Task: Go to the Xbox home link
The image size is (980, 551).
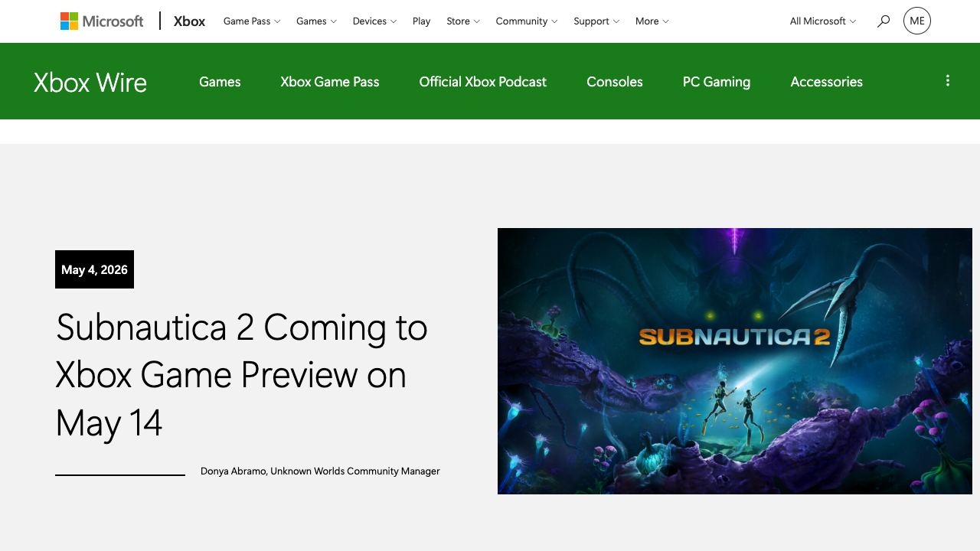Action: (x=189, y=21)
